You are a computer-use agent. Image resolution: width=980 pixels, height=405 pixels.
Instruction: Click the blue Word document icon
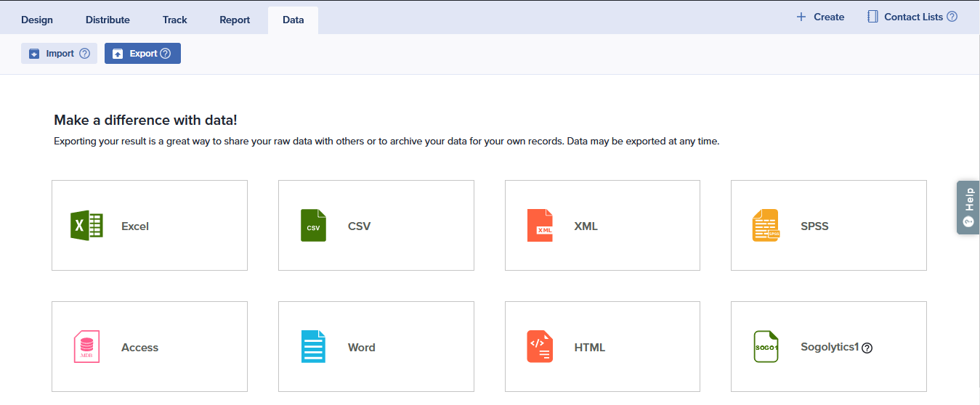(313, 347)
